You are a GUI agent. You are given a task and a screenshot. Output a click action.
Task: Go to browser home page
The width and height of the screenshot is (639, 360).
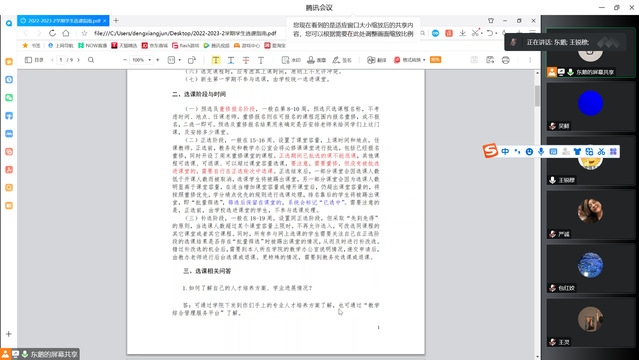coord(66,33)
